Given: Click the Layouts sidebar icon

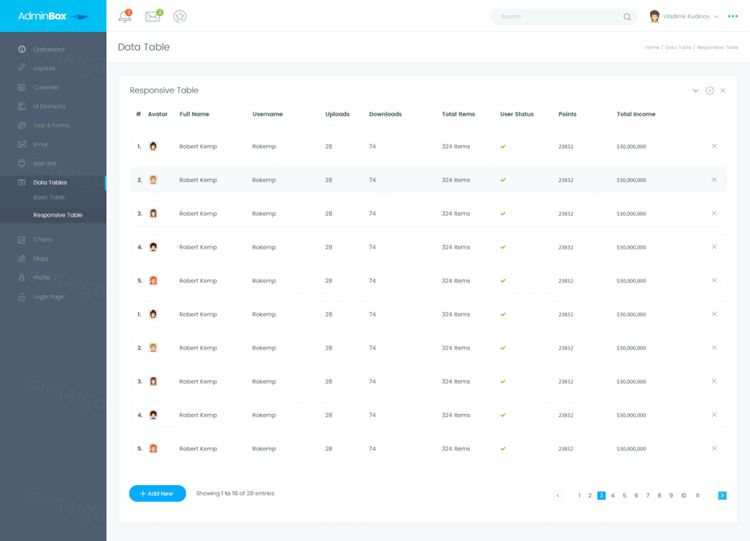Looking at the screenshot, I should [x=22, y=68].
